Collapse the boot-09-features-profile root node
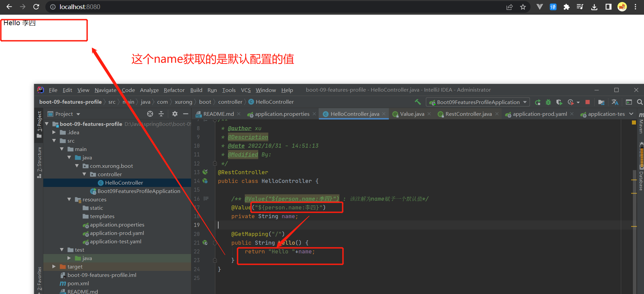Screen dimensions: 644x294 pyautogui.click(x=47, y=124)
